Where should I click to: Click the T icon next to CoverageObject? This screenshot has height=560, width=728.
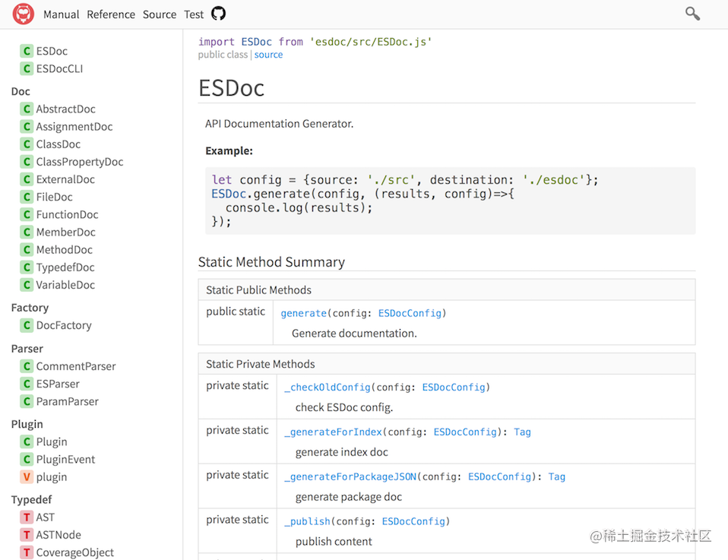(x=27, y=552)
